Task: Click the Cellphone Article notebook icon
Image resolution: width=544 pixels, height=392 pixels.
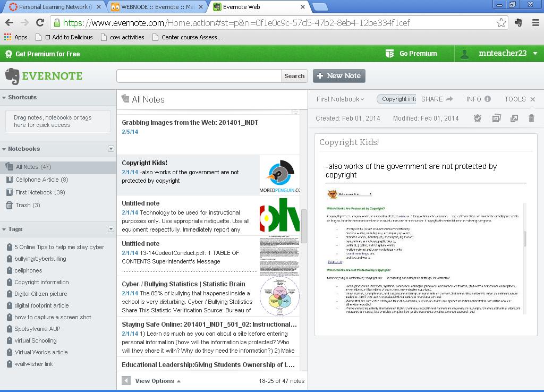Action: click(x=10, y=180)
